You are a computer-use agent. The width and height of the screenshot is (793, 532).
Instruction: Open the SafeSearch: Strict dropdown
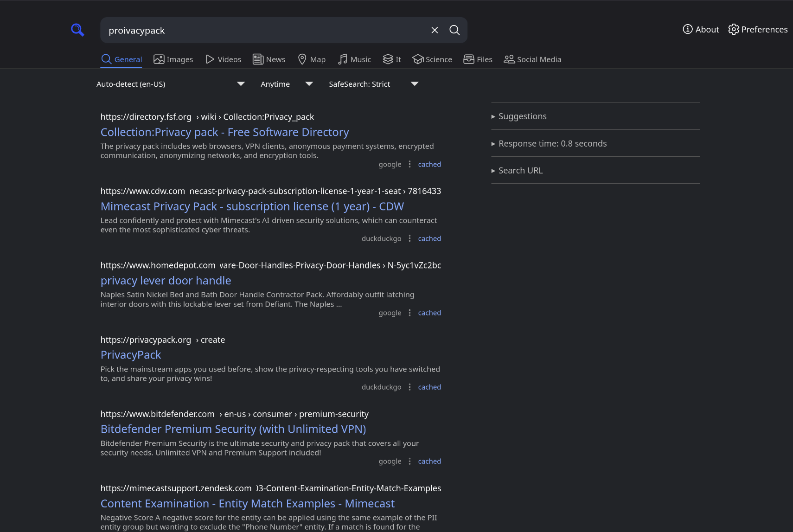click(x=374, y=84)
